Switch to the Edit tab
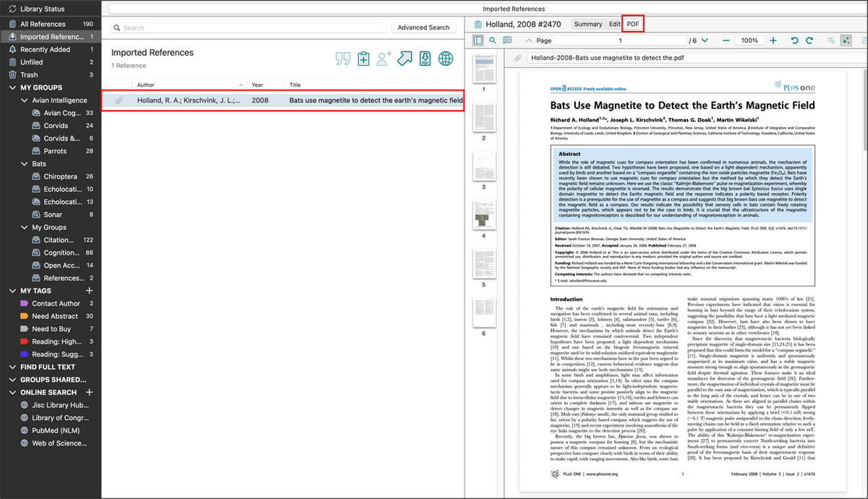This screenshot has width=868, height=499. [614, 24]
